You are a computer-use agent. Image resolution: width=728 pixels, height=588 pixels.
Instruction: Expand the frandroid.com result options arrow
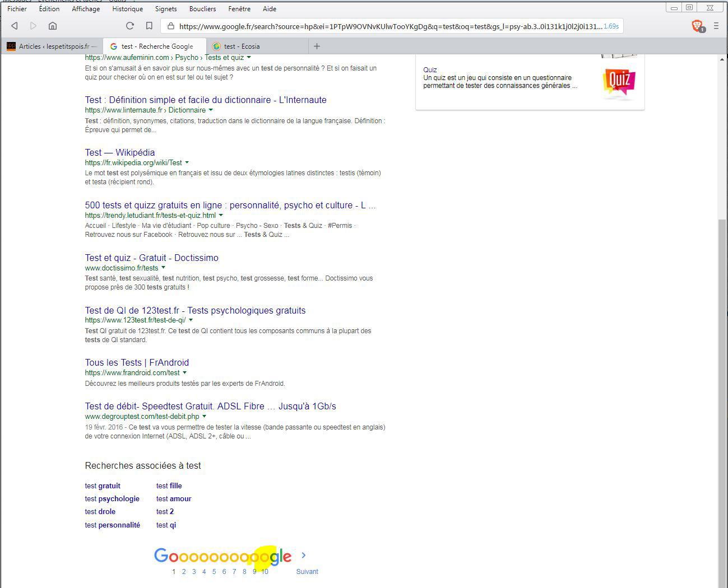pos(185,372)
